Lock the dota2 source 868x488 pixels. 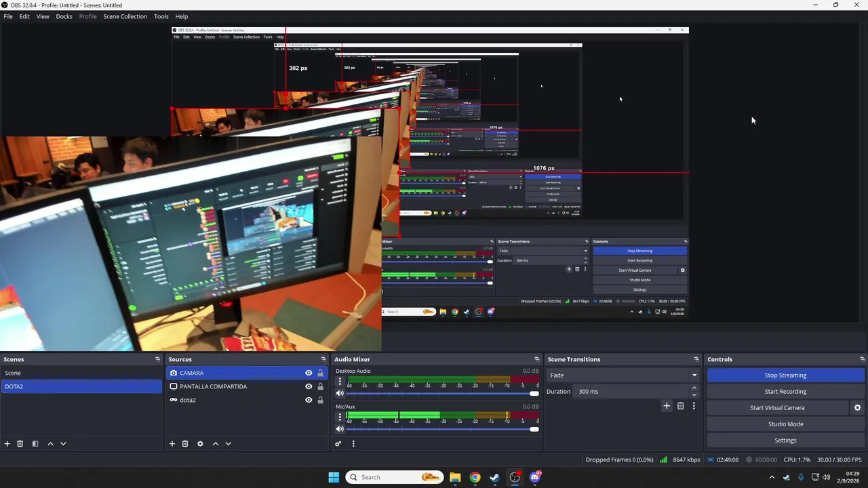pyautogui.click(x=320, y=400)
